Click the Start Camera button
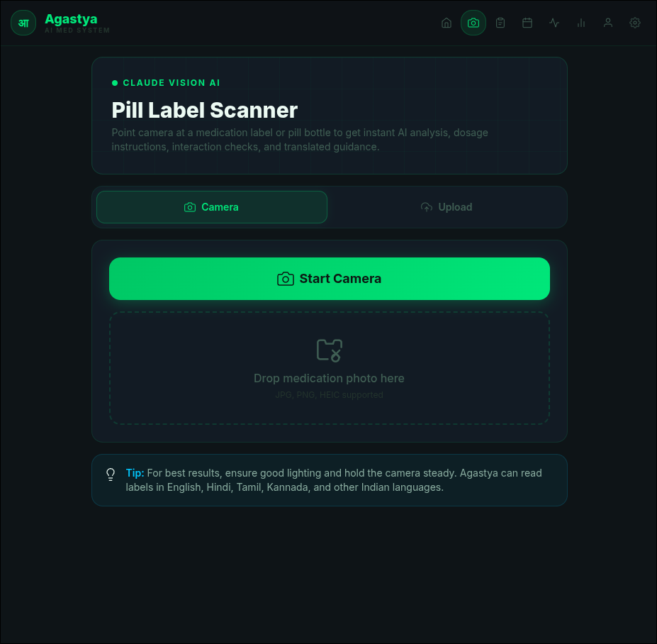Image resolution: width=657 pixels, height=644 pixels. pos(330,279)
